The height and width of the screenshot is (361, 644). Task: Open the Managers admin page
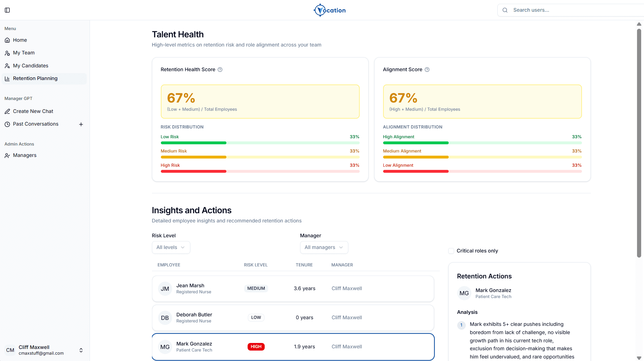pos(44,155)
